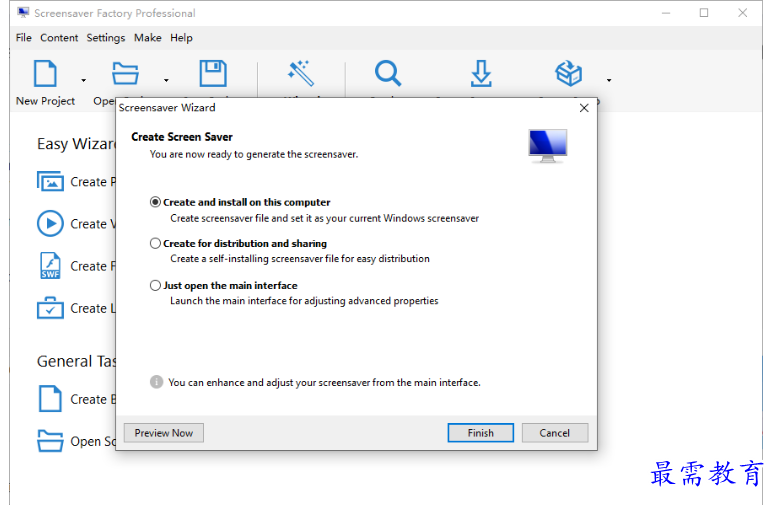Click the Preview Now button

pyautogui.click(x=163, y=433)
